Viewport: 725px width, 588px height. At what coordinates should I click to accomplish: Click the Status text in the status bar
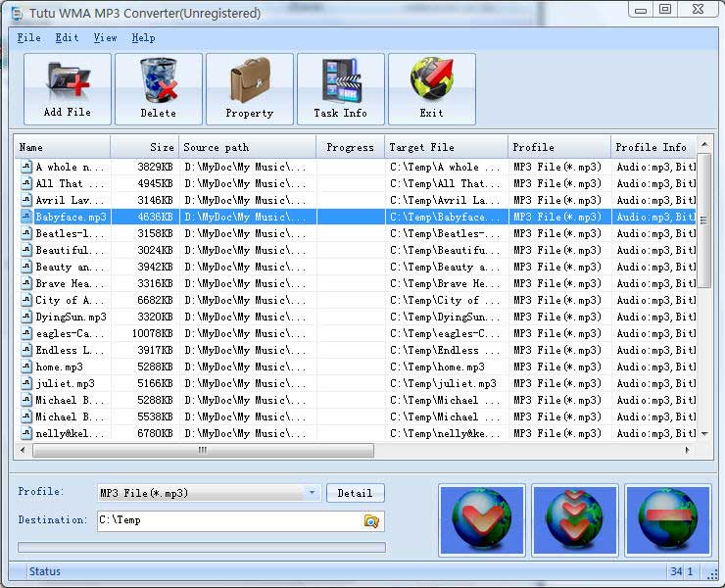click(x=45, y=571)
